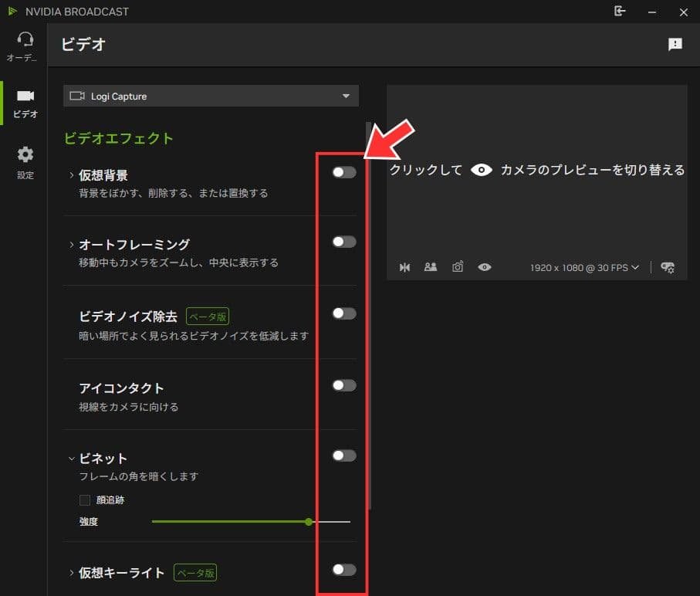700x596 pixels.
Task: Click the effects list vertical scrollbar
Action: 368,315
